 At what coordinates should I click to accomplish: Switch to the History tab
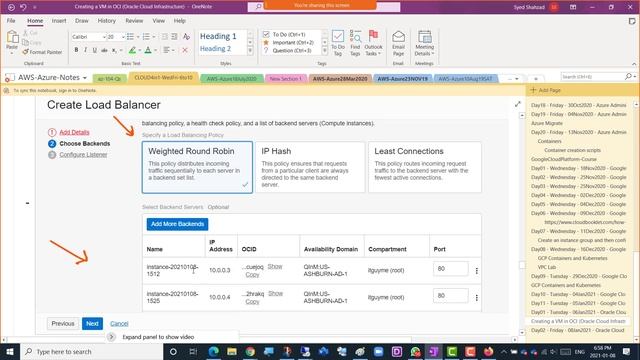[107, 20]
